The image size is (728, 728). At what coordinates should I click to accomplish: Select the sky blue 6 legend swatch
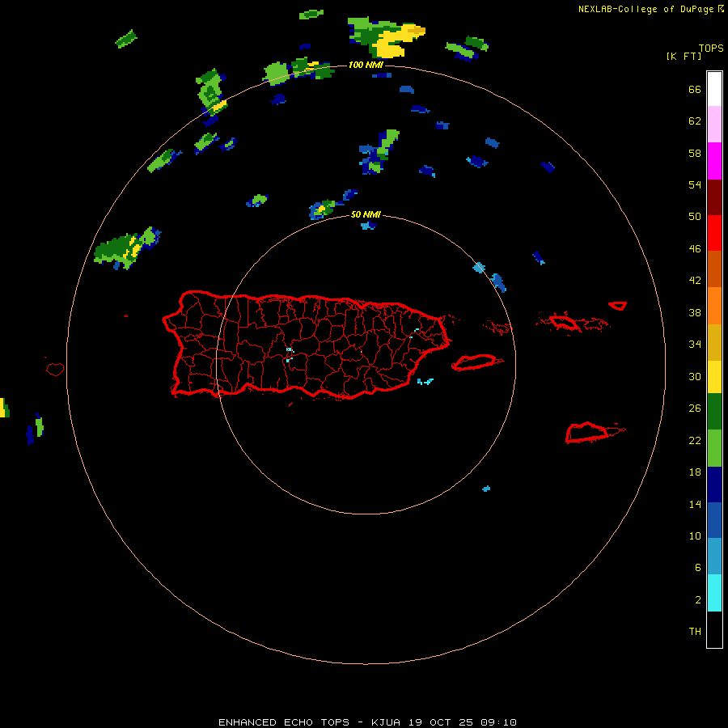pyautogui.click(x=714, y=557)
